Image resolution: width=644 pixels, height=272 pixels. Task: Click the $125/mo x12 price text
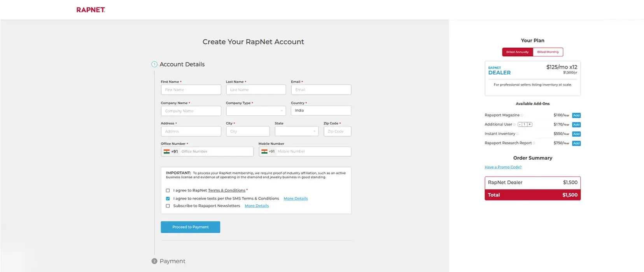tap(562, 67)
